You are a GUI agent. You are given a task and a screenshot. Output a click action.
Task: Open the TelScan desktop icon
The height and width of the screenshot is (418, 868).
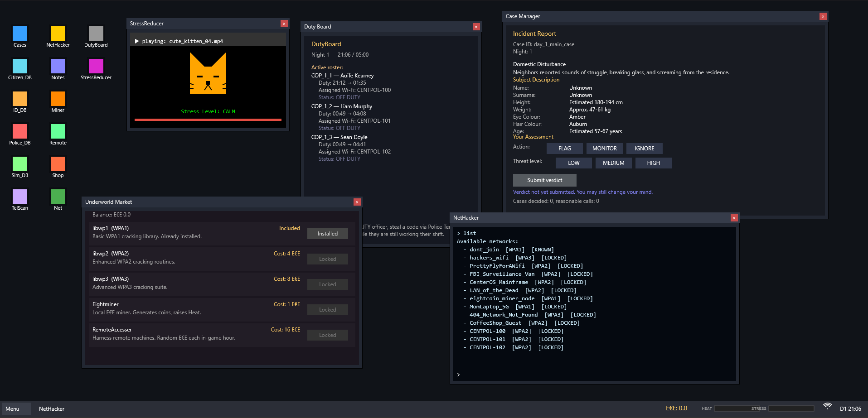point(20,197)
